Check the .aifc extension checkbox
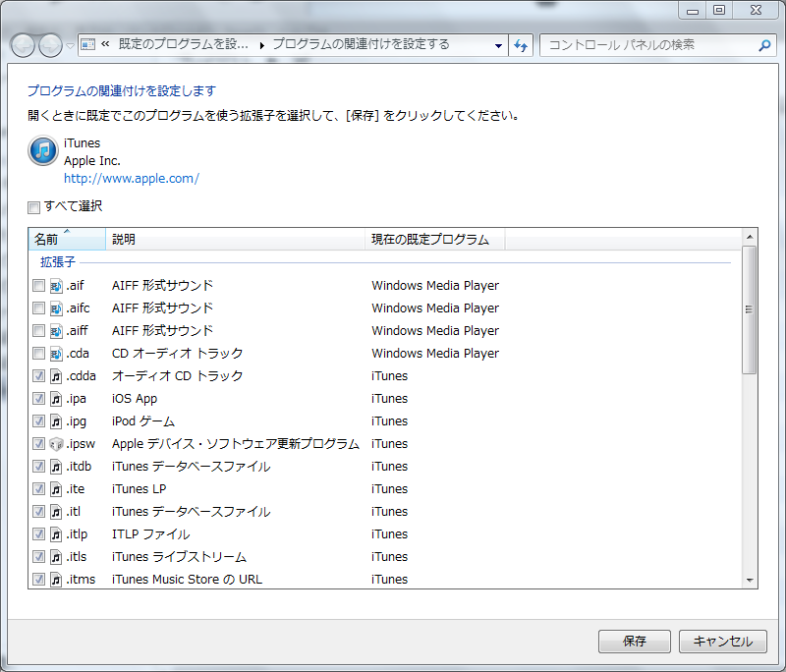 [38, 308]
